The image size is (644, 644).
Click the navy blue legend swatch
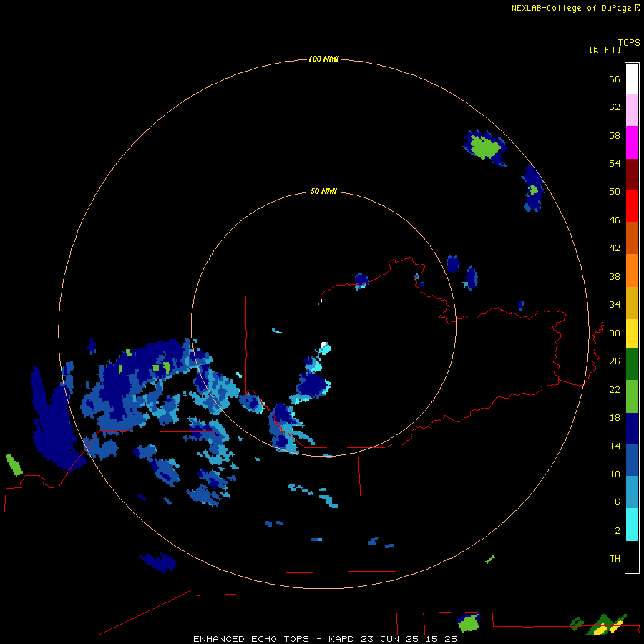pos(632,429)
